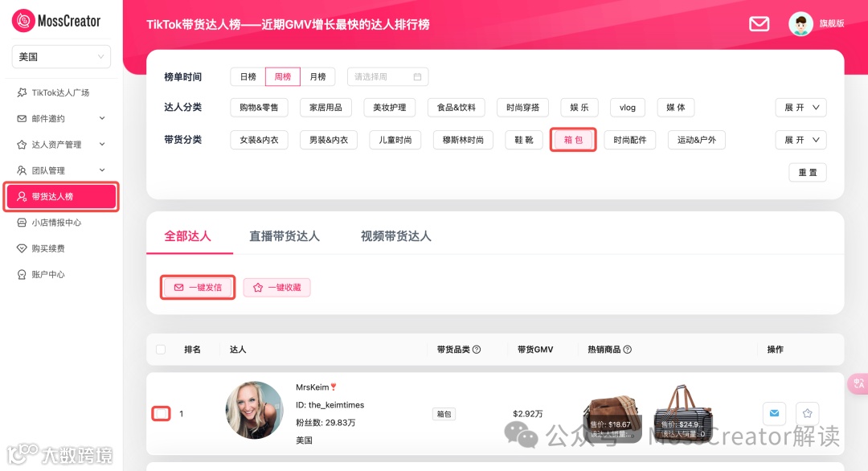Filter creators by 美妆护理
Viewport: 868px width, 471px height.
(x=390, y=108)
